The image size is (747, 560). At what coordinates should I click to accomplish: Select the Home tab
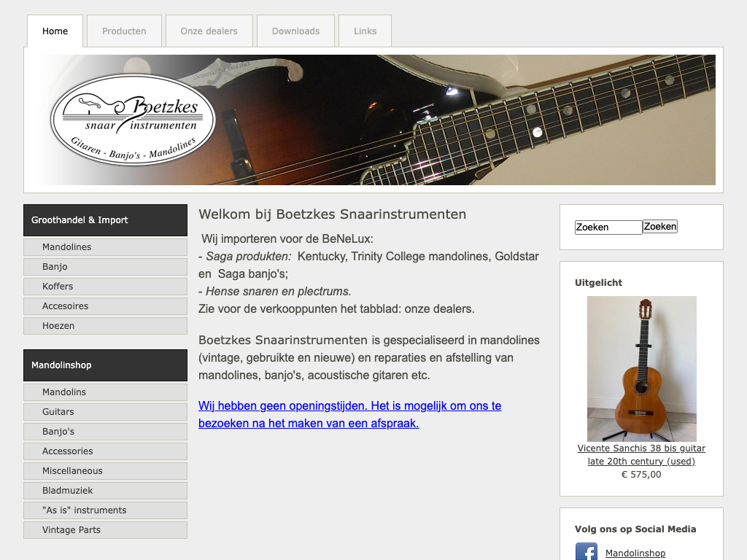[x=55, y=31]
